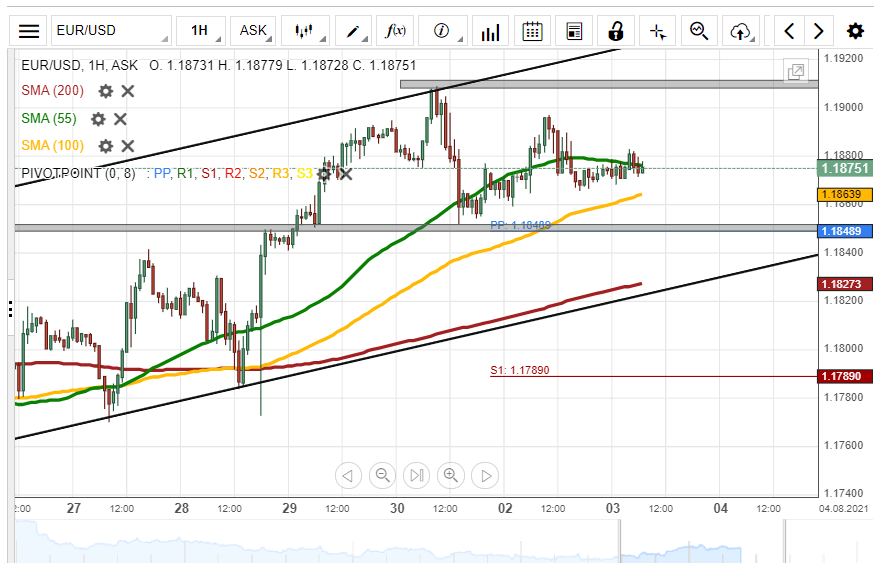Screen dimensions: 881x570
Task: Click the SMA 100 value tag 1.18639
Action: point(844,194)
